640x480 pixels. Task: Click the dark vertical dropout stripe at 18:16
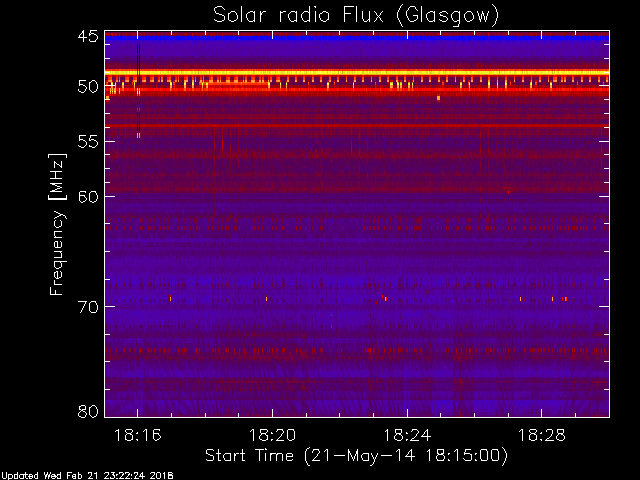pyautogui.click(x=138, y=90)
